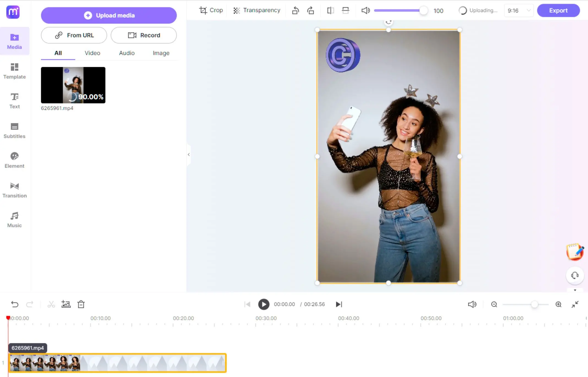Click the undo icon
The width and height of the screenshot is (588, 377).
coord(15,304)
